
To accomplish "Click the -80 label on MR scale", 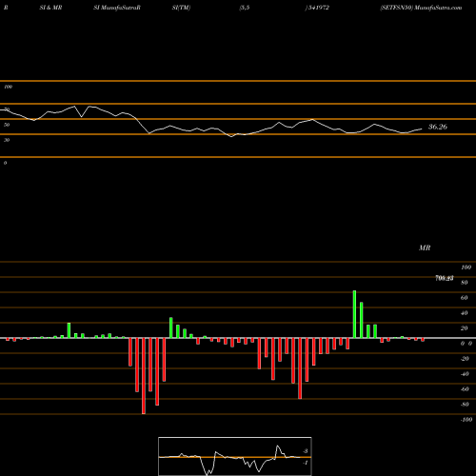I will [465, 405].
